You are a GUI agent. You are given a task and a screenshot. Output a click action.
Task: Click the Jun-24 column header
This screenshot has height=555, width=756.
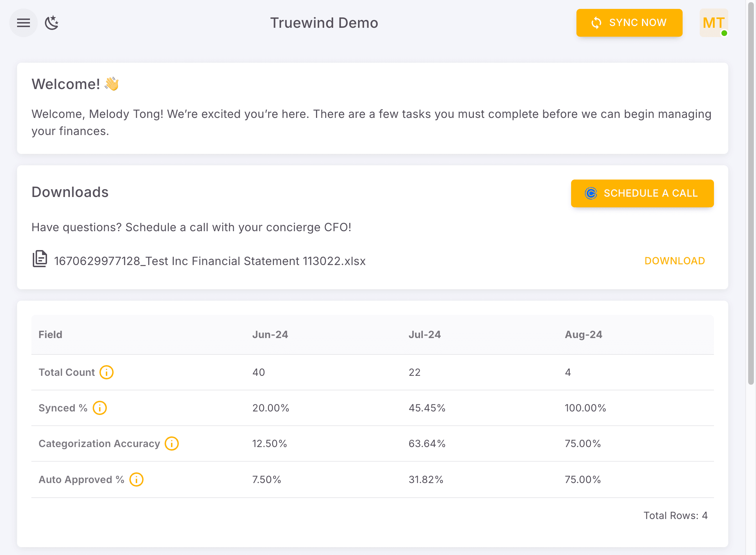coord(270,334)
